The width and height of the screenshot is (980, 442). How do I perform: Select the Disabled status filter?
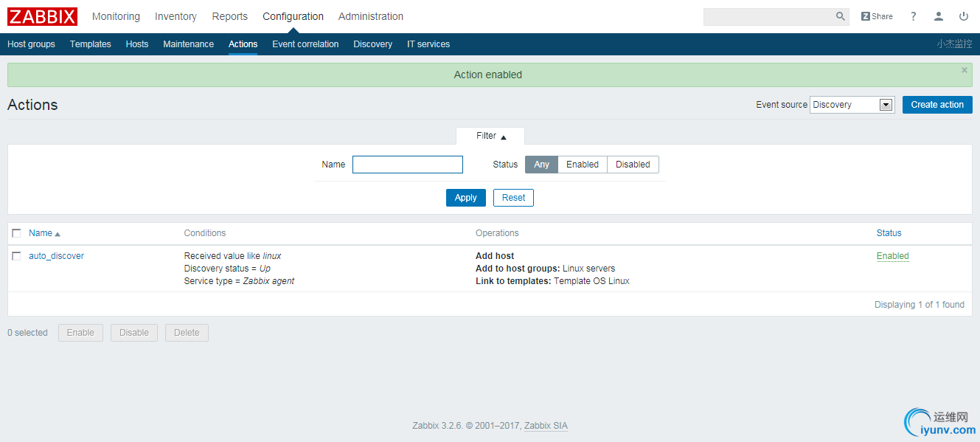pyautogui.click(x=633, y=165)
